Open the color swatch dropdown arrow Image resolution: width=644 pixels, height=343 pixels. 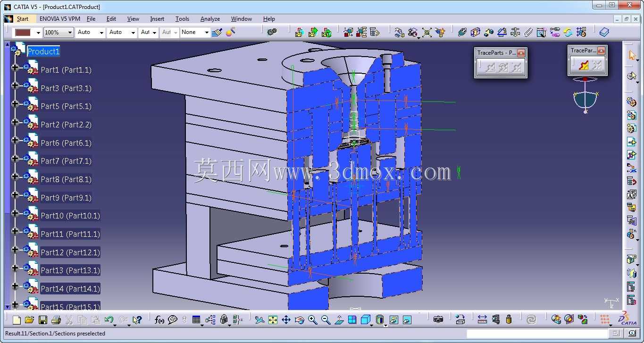point(38,33)
